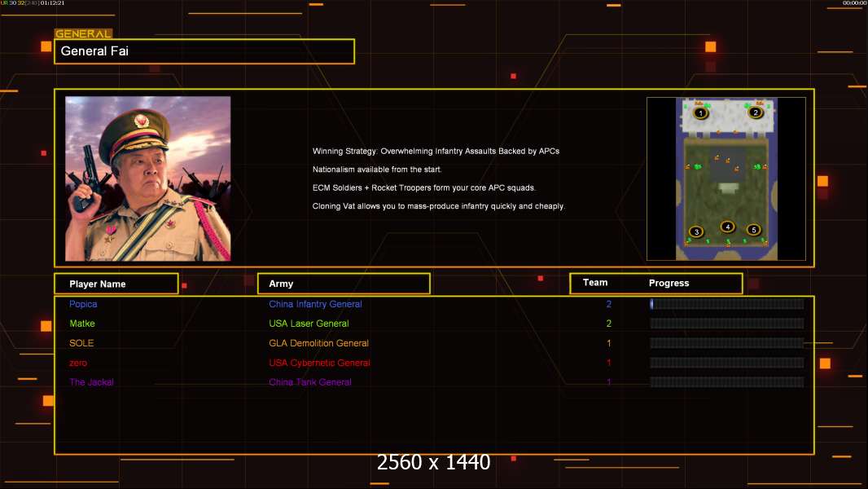Click the GENERAL label tag

click(83, 33)
